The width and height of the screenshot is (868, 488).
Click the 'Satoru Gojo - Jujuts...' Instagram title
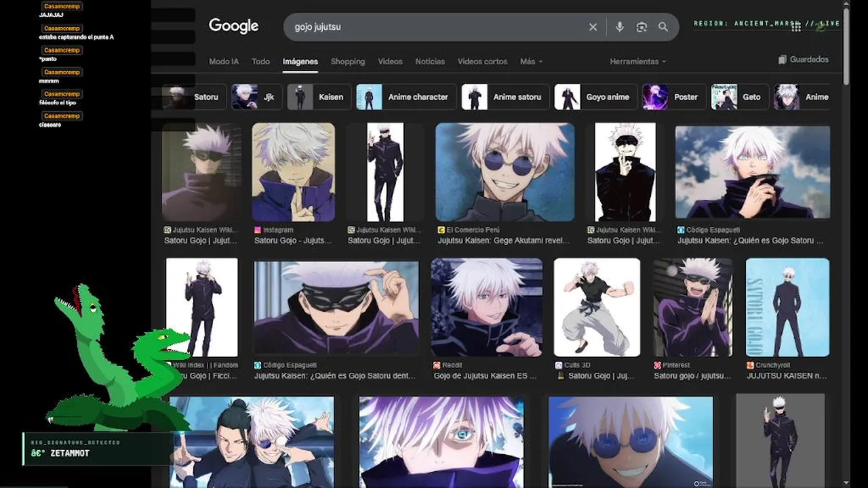293,241
